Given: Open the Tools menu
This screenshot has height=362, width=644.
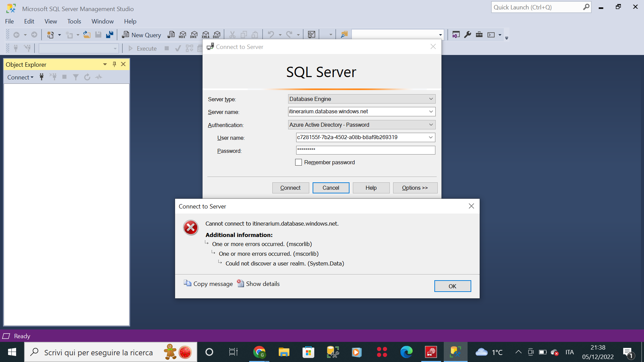Looking at the screenshot, I should click(x=74, y=21).
